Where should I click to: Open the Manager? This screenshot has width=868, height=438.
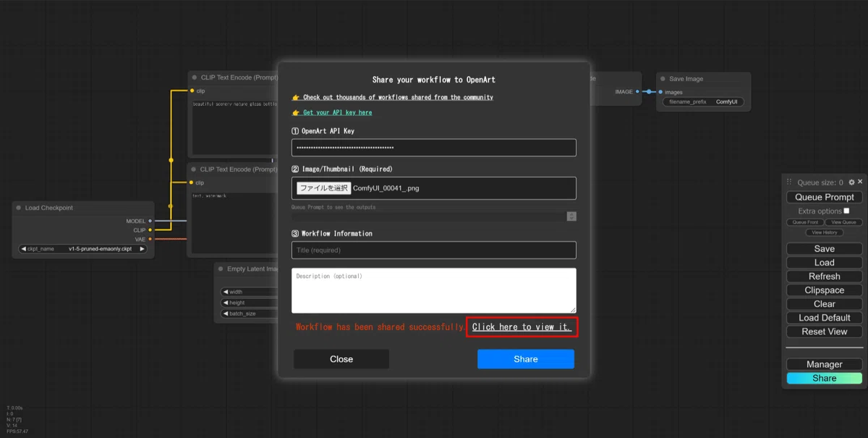(x=825, y=364)
